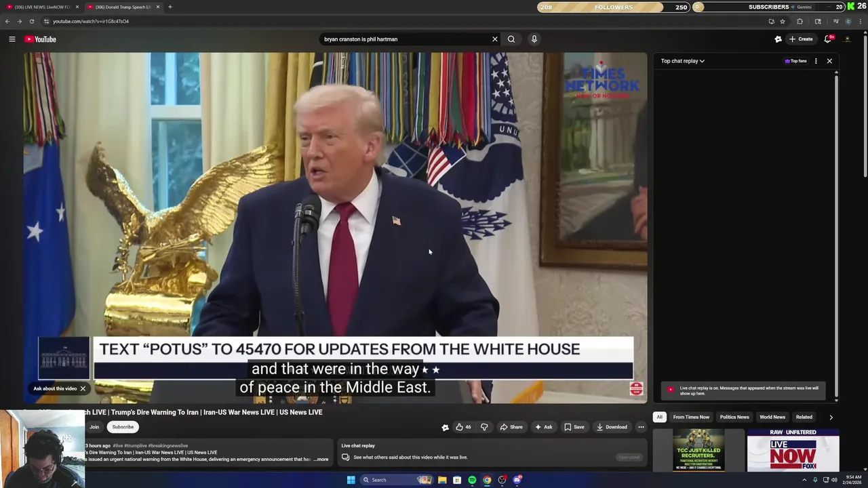The height and width of the screenshot is (488, 868).
Task: Open volume control in system tray
Action: tap(834, 480)
